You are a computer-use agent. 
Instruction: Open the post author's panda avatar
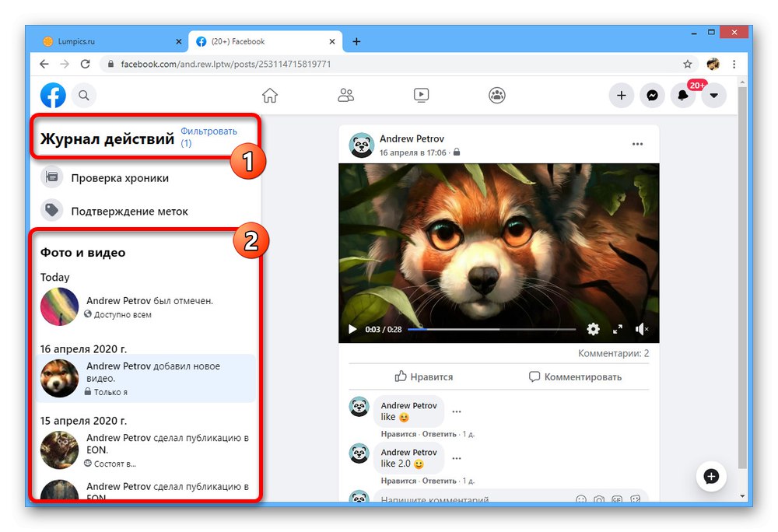point(361,145)
